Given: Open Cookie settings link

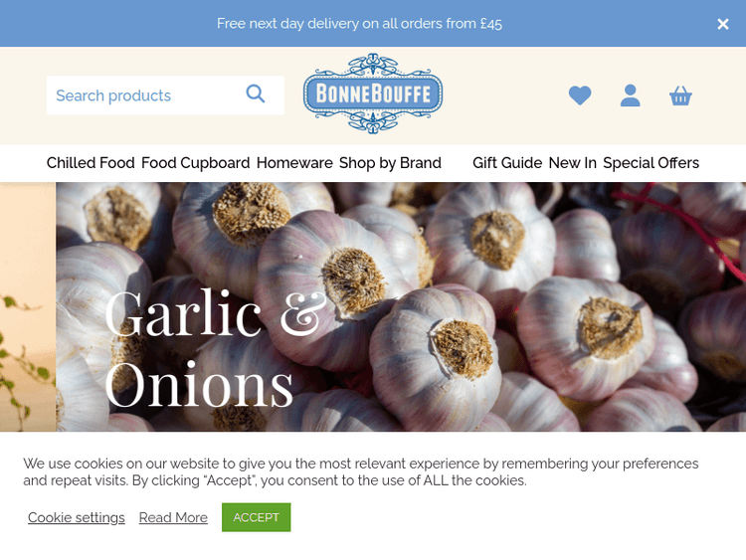Looking at the screenshot, I should point(77,517).
